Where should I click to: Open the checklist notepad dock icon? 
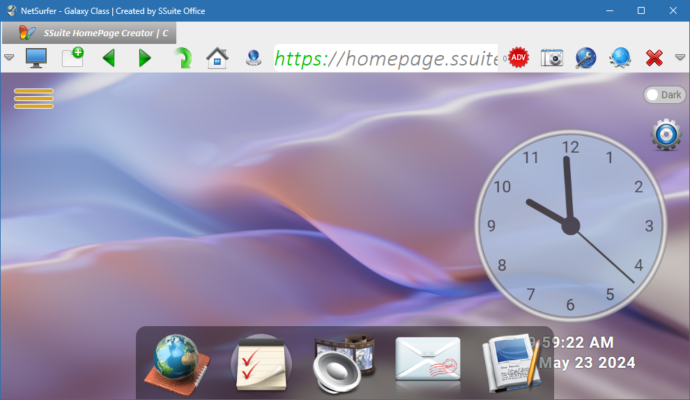tap(261, 363)
